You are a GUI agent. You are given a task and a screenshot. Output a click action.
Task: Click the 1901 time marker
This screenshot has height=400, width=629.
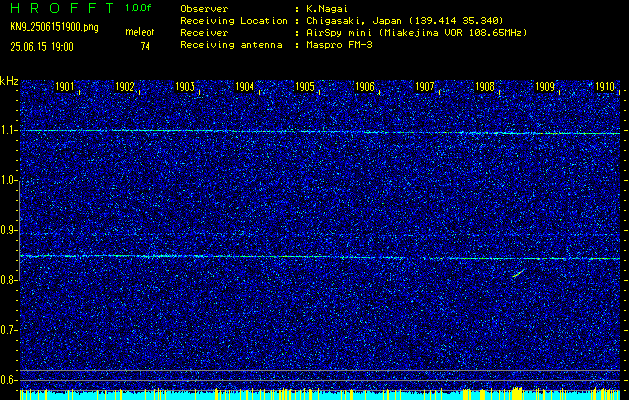(64, 87)
